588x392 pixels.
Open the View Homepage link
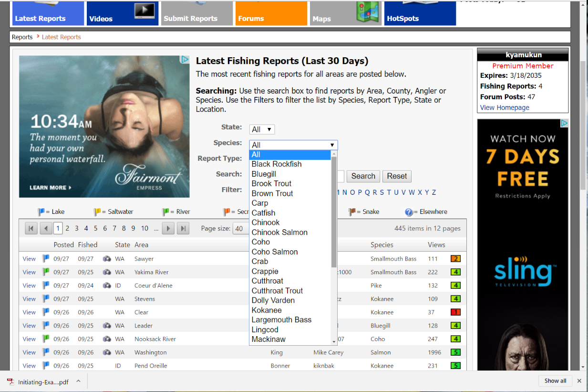coord(505,107)
